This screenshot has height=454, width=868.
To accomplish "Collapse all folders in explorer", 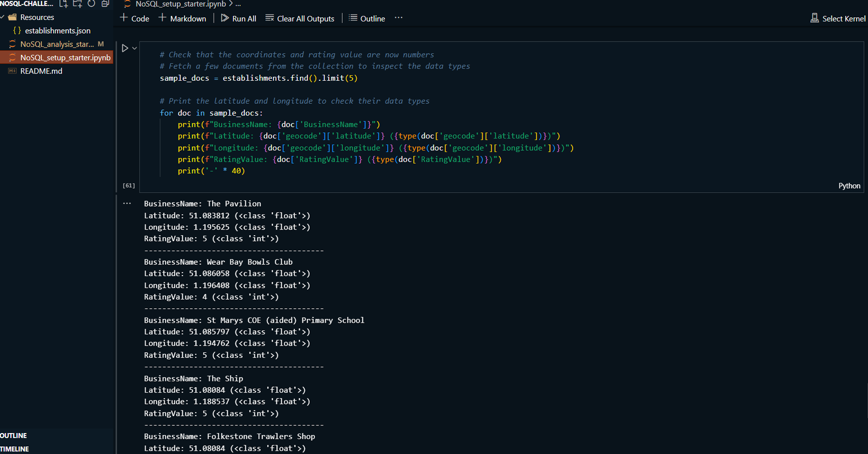I will (105, 4).
